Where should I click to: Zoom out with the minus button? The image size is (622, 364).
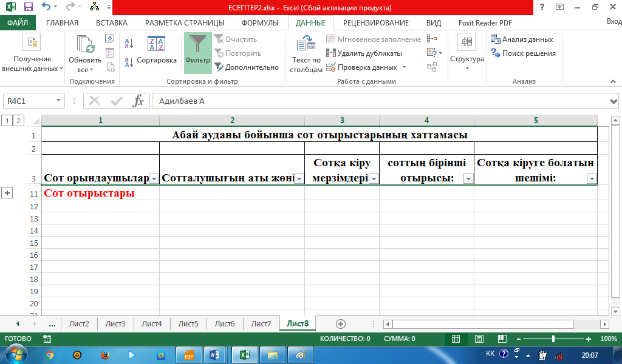pyautogui.click(x=519, y=339)
